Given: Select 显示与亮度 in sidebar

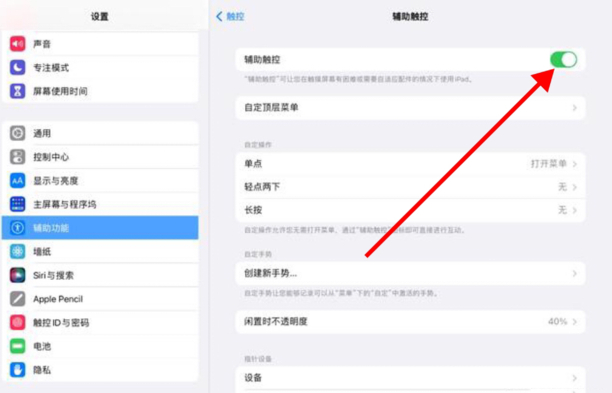Looking at the screenshot, I should pyautogui.click(x=100, y=181).
